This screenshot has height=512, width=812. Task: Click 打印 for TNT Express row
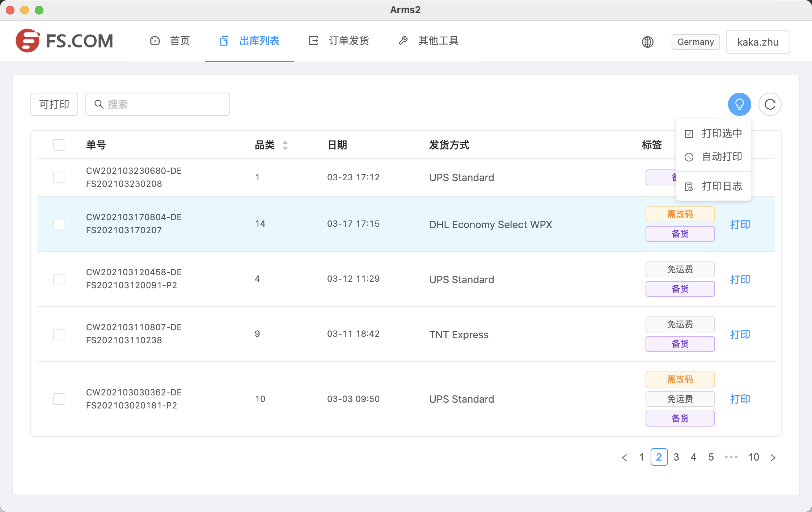(x=740, y=335)
